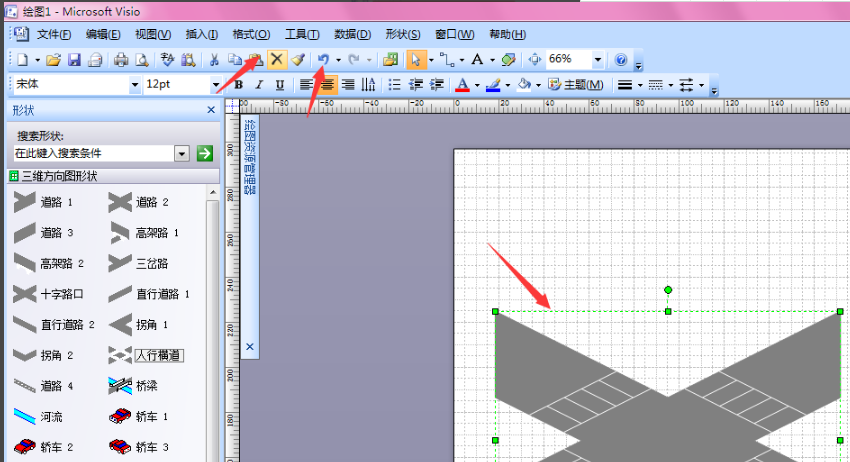Viewport: 850px width, 462px height.
Task: Open the zoom percentage dropdown
Action: [598, 60]
